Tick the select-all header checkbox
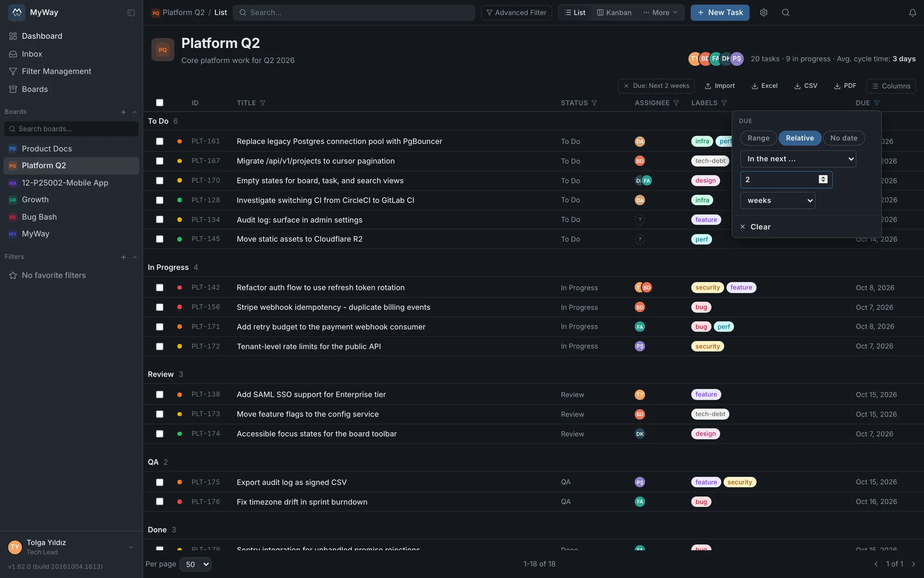This screenshot has width=924, height=578. (160, 103)
